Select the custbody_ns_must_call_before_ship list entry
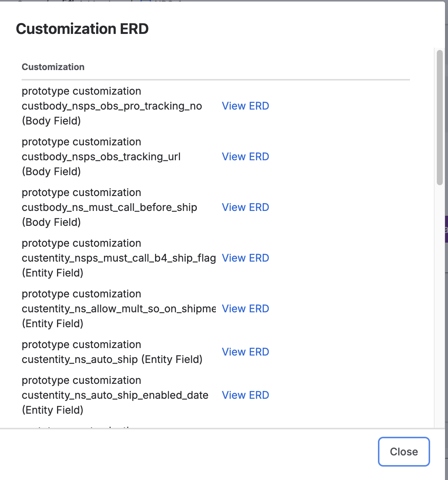448x480 pixels. 109,207
